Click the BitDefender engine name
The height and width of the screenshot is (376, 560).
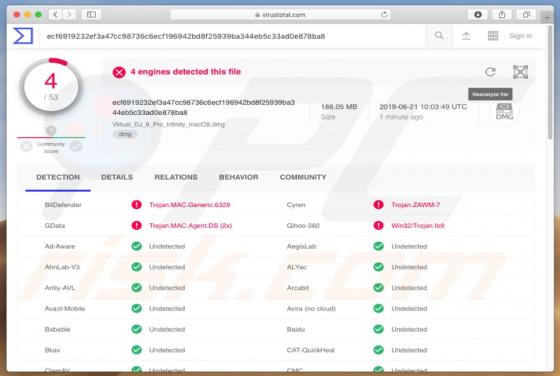click(63, 205)
